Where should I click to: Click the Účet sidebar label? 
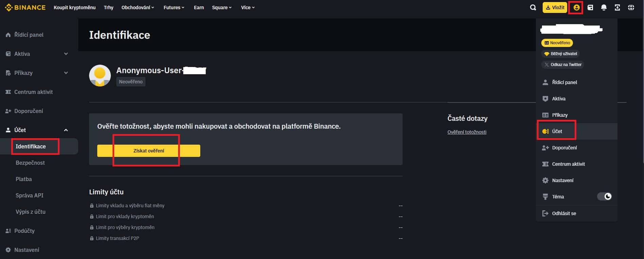[x=20, y=130]
